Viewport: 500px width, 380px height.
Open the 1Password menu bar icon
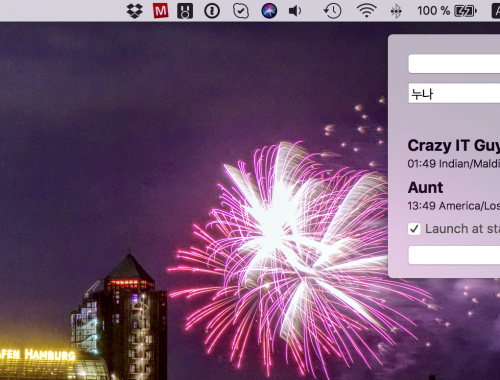(212, 11)
